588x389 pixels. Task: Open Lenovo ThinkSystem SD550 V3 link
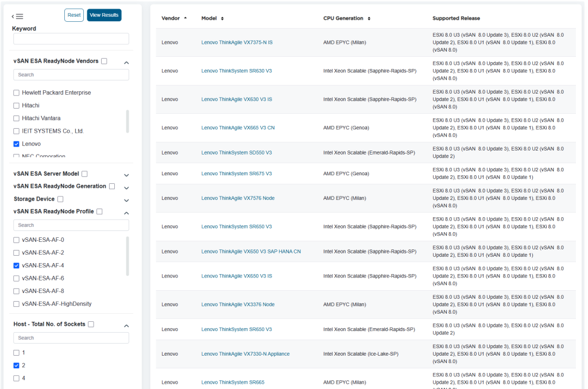coord(236,153)
